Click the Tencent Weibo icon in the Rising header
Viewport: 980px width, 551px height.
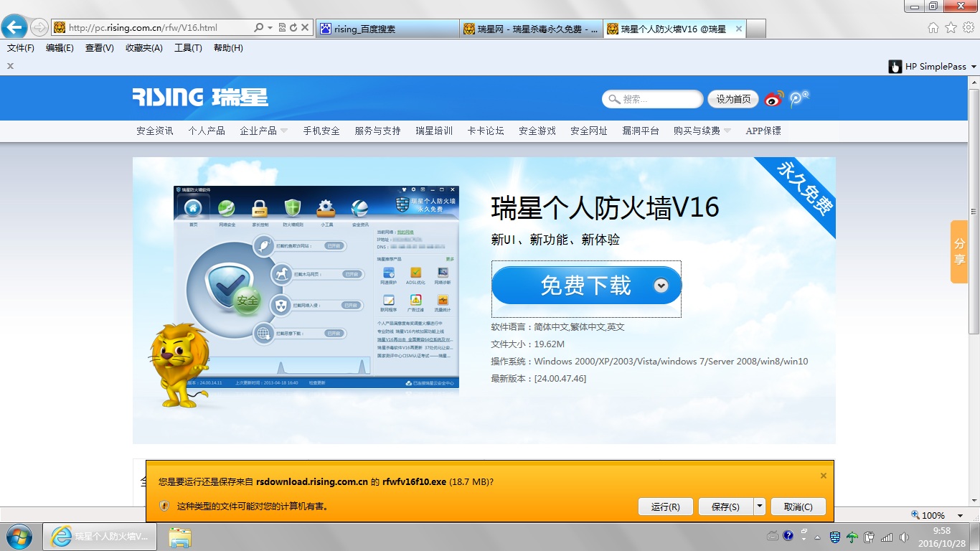[799, 99]
